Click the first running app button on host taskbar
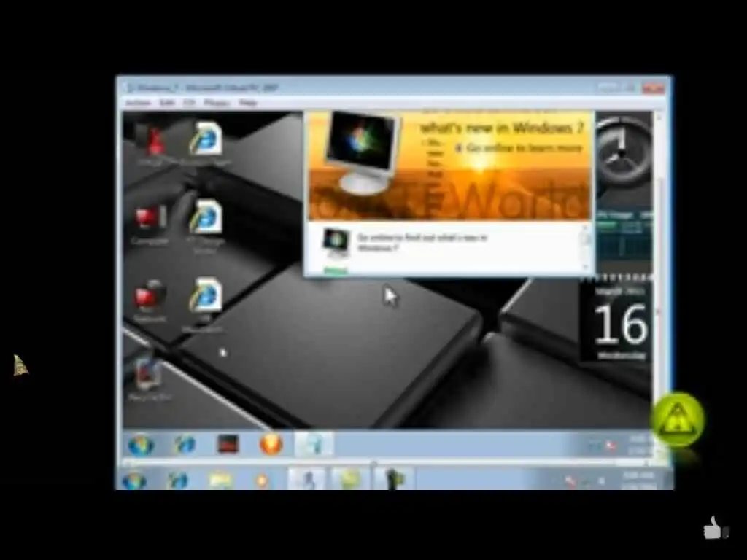The height and width of the screenshot is (560, 747). [307, 478]
